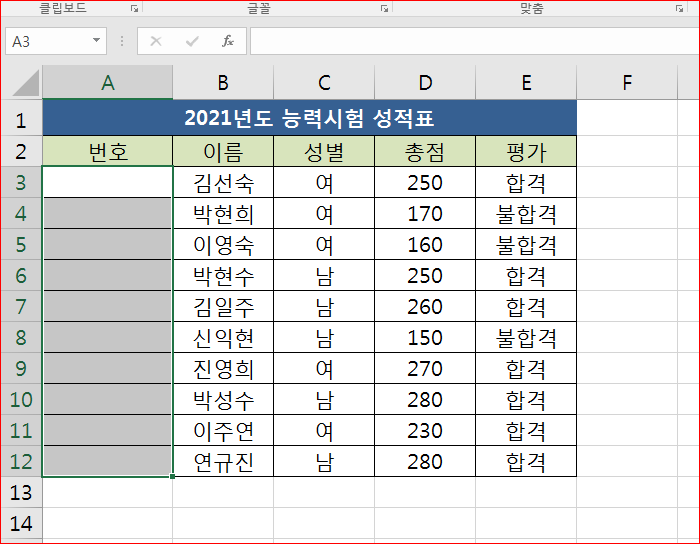Select row 2 header
The width and height of the screenshot is (700, 544).
(x=21, y=151)
